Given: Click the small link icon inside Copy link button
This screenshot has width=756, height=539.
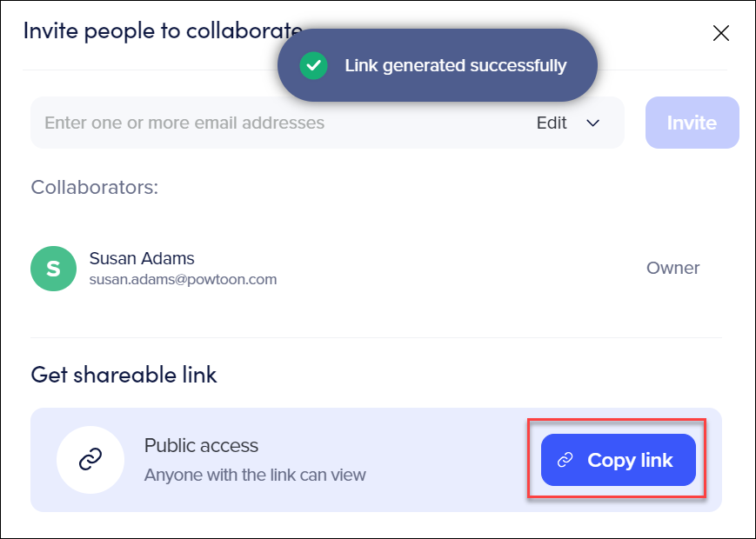Looking at the screenshot, I should tap(565, 460).
